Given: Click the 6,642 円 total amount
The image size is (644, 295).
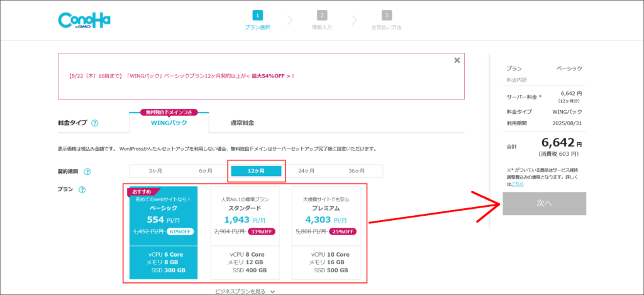Looking at the screenshot, I should point(562,143).
